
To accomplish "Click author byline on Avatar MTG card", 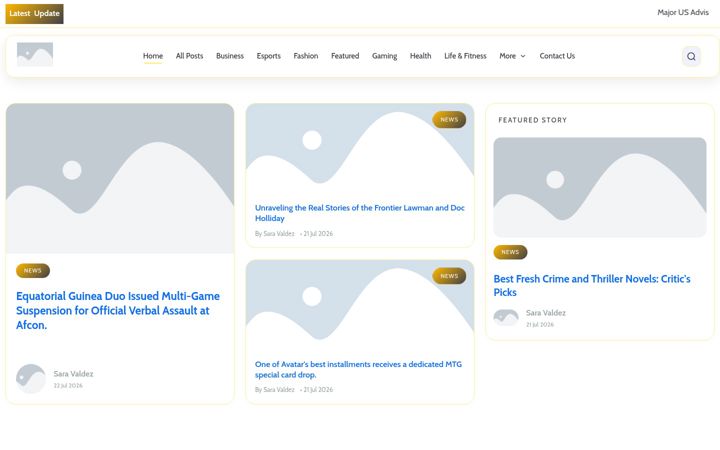I will [275, 389].
